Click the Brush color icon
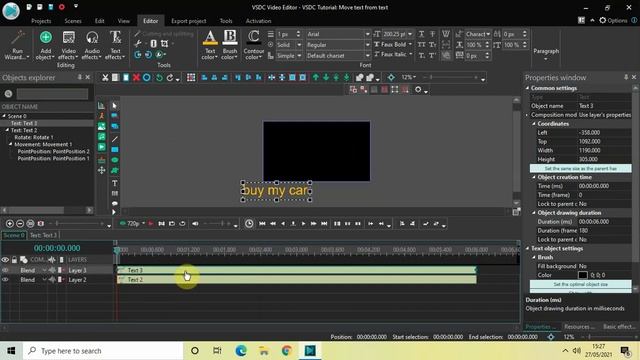The height and width of the screenshot is (360, 640). pyautogui.click(x=229, y=38)
